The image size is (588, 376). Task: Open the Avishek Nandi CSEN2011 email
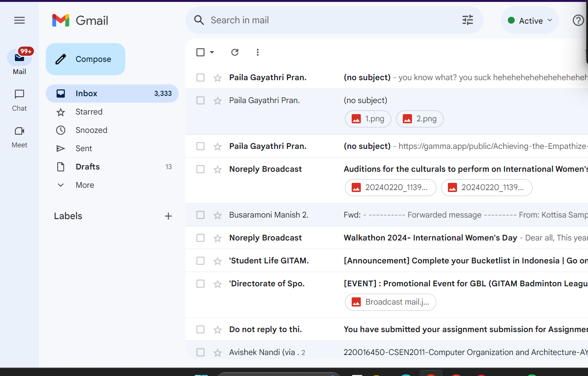(x=387, y=350)
